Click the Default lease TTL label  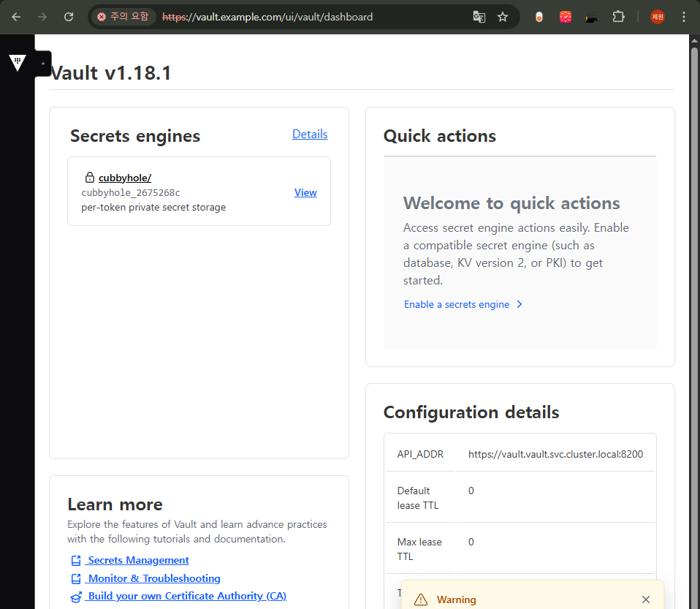418,498
